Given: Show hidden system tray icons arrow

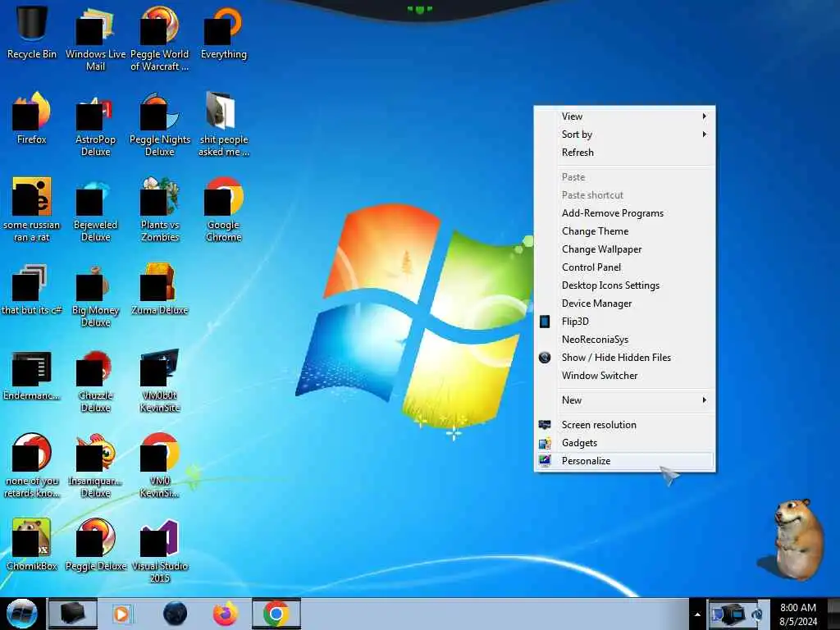Looking at the screenshot, I should click(x=697, y=614).
